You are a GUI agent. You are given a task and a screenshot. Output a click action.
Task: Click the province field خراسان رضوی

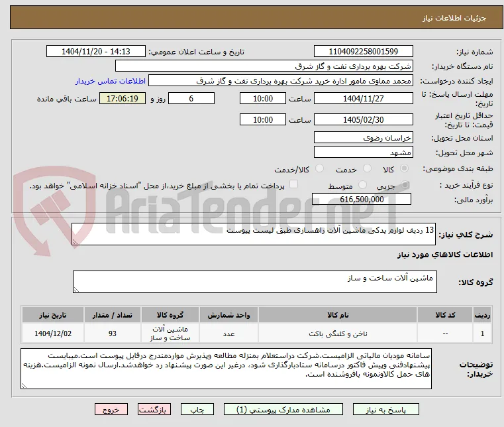pyautogui.click(x=363, y=137)
